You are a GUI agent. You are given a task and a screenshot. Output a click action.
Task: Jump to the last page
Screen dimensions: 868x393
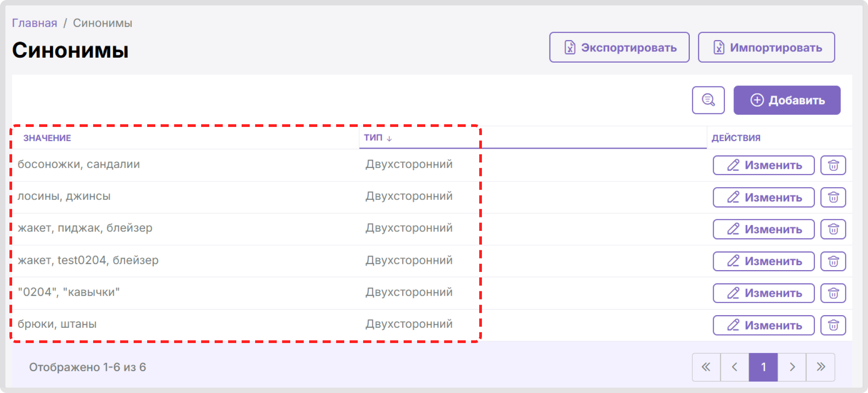point(821,367)
